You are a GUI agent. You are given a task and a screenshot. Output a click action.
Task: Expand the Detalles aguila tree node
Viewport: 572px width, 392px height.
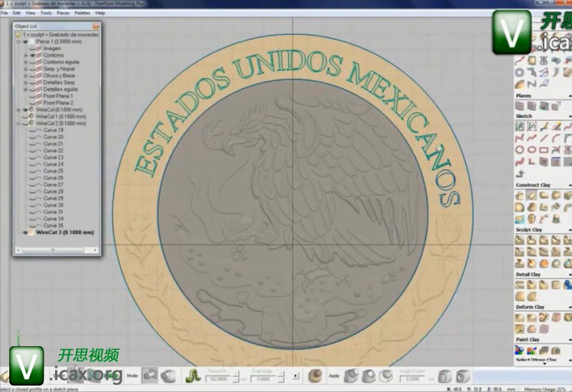pos(26,89)
